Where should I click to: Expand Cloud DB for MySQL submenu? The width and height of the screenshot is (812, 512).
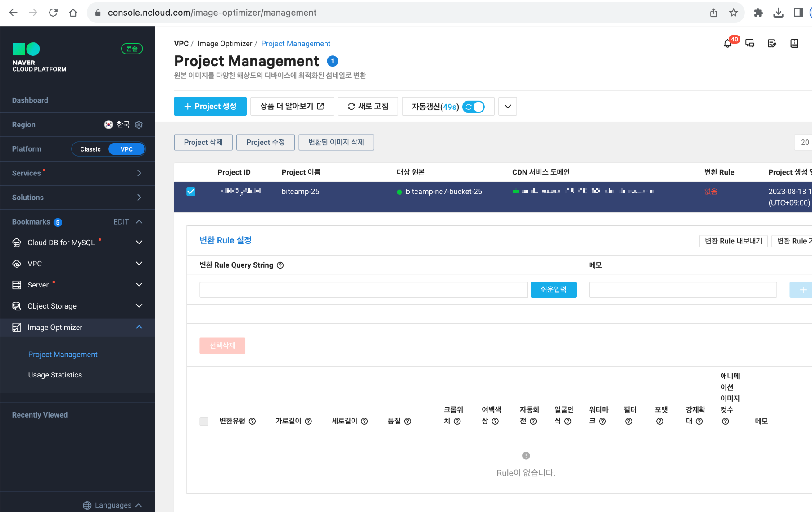click(x=139, y=243)
